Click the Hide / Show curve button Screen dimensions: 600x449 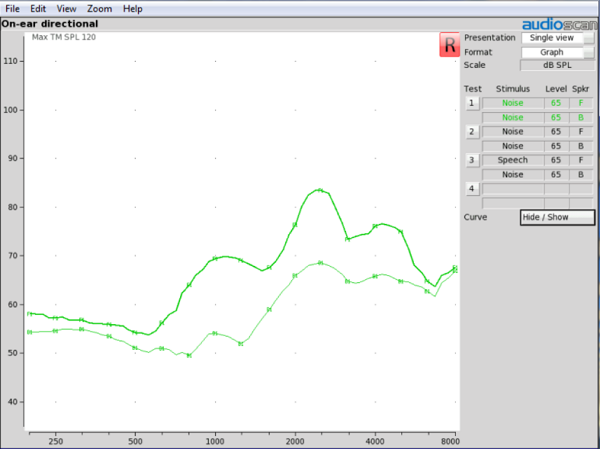point(558,217)
